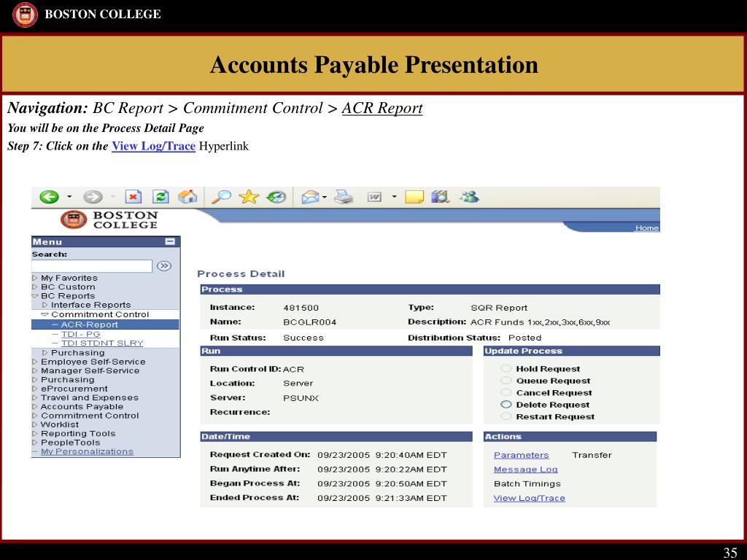Stop page loading with red X icon

point(133,197)
